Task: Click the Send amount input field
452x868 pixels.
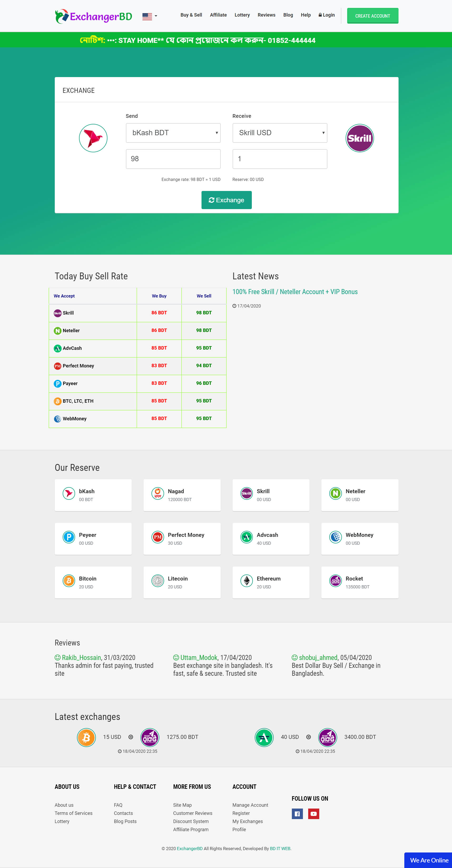Action: click(x=173, y=159)
